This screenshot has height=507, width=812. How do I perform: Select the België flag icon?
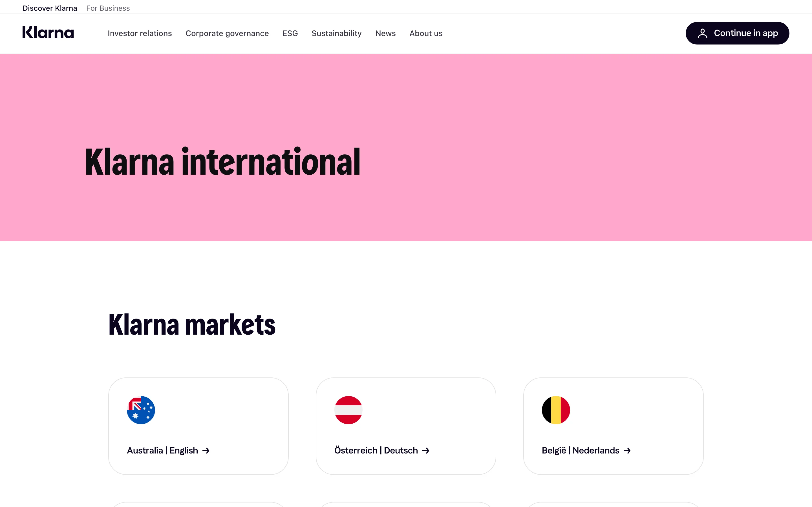[555, 410]
